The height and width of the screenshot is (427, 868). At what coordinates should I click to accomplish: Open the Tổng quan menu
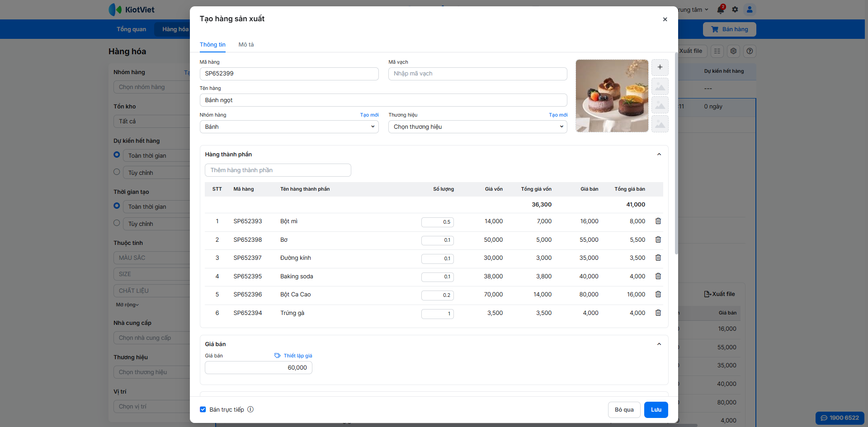(132, 29)
